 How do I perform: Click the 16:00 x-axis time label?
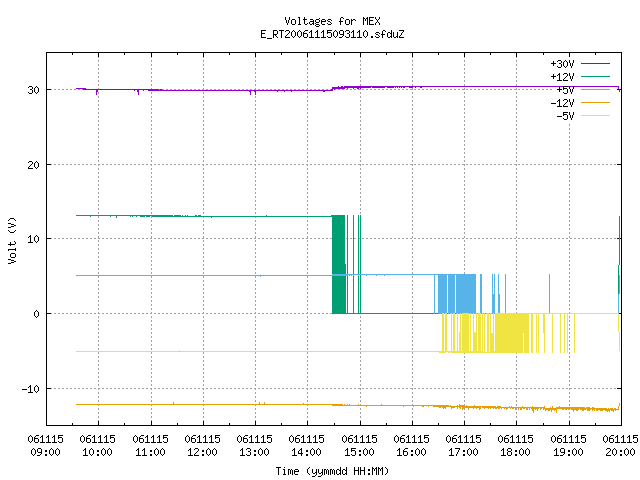point(411,452)
